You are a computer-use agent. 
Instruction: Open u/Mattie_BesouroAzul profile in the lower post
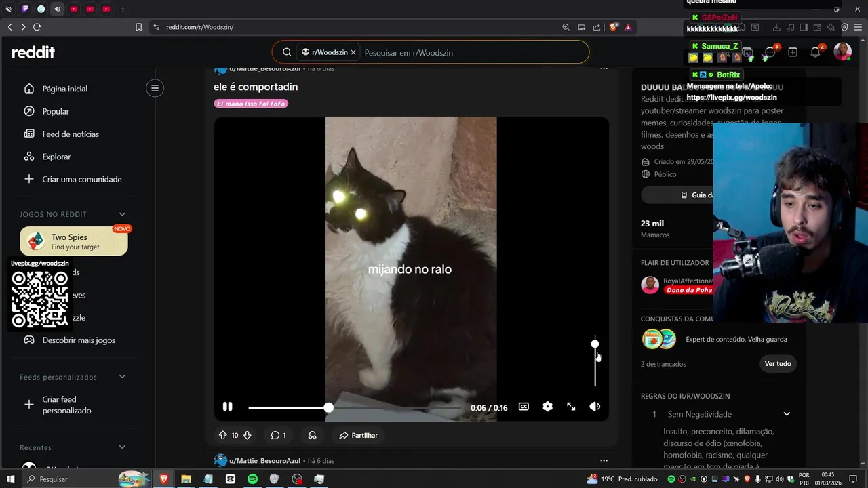264,461
